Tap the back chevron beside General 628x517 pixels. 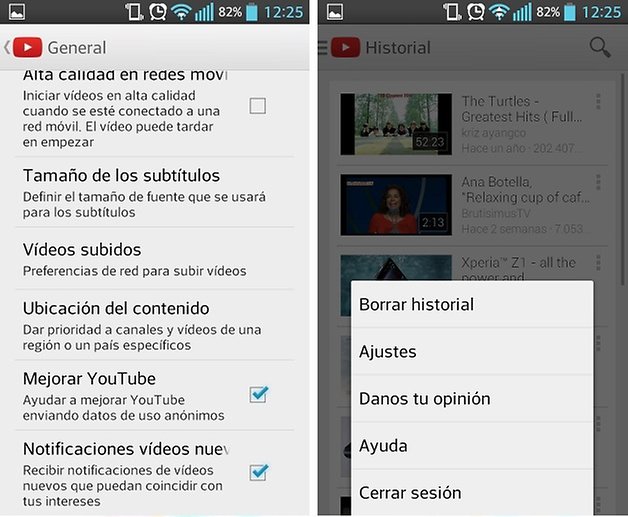click(7, 48)
